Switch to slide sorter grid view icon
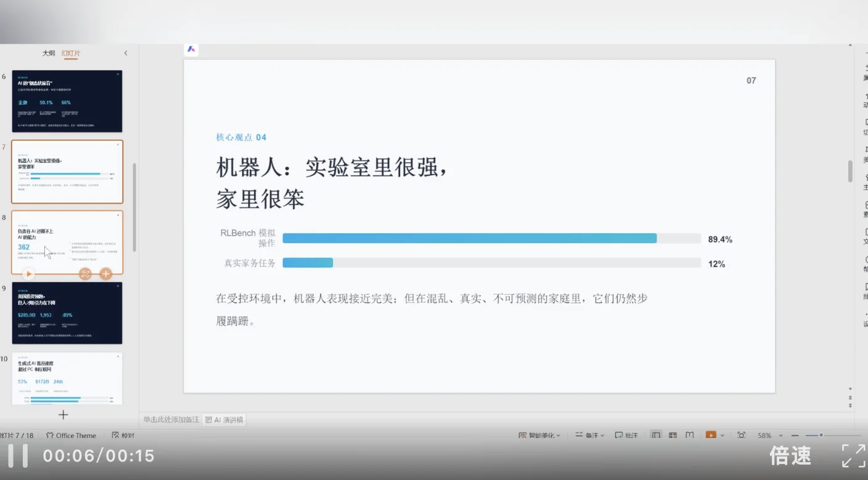Screen dimensions: 868x480 point(673,436)
